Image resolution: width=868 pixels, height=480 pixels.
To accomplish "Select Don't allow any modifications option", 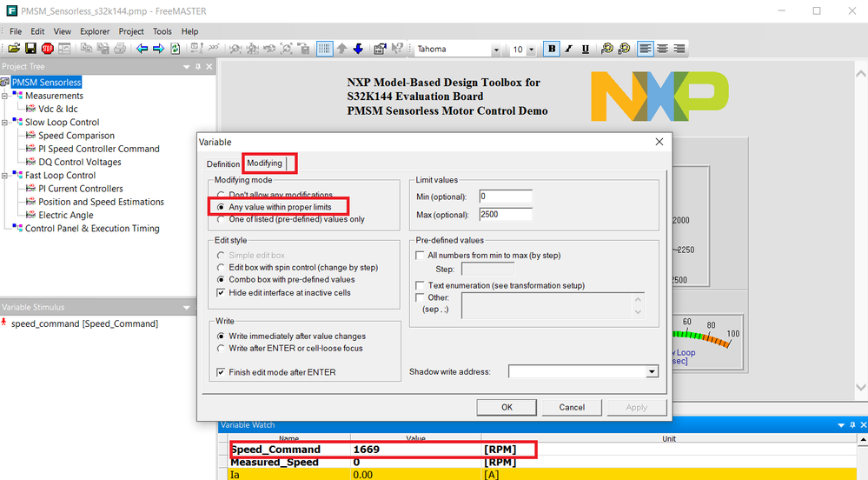I will (x=221, y=195).
